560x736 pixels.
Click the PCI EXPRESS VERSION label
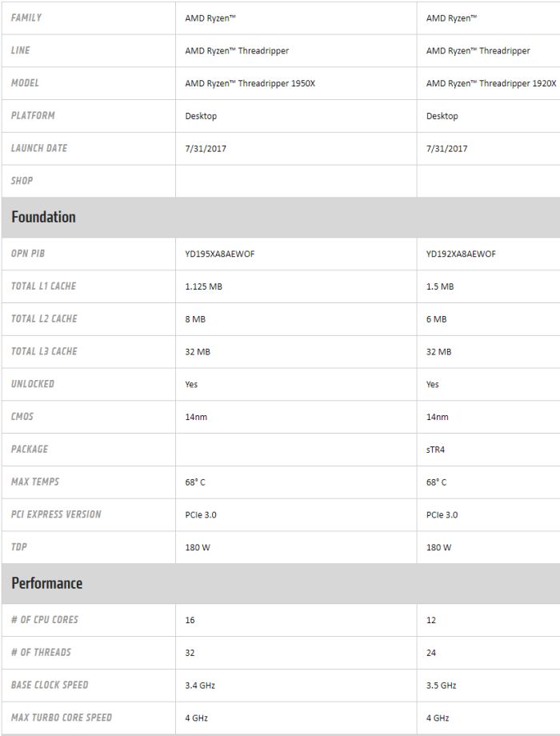[x=56, y=514]
